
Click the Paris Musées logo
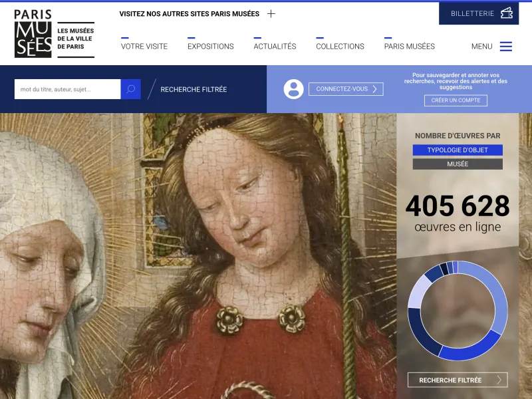[33, 33]
